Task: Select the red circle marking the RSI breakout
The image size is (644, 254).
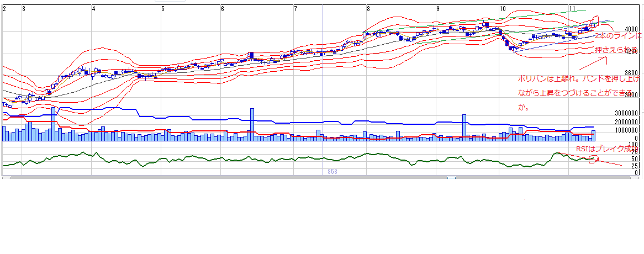Action: pos(594,159)
